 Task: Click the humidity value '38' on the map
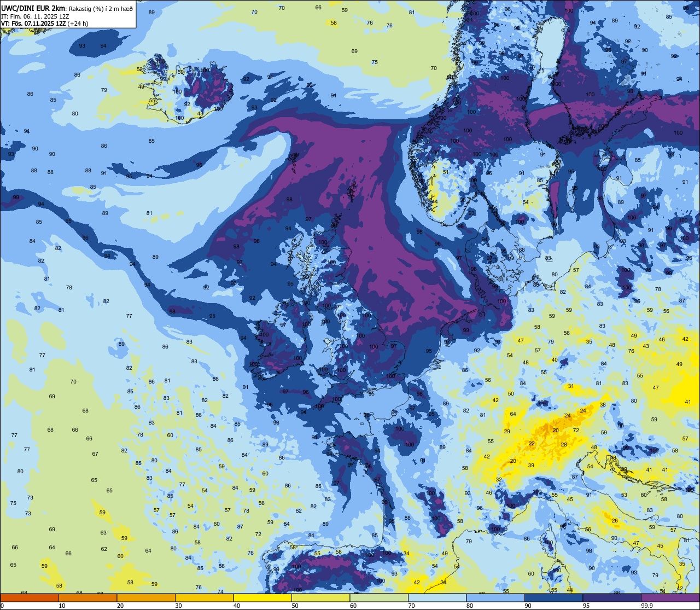coord(603,405)
